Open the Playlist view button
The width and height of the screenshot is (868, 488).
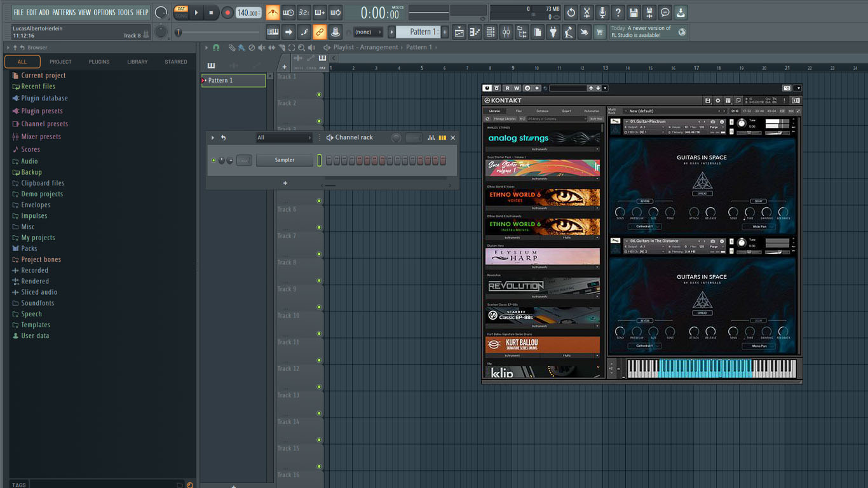coord(459,32)
